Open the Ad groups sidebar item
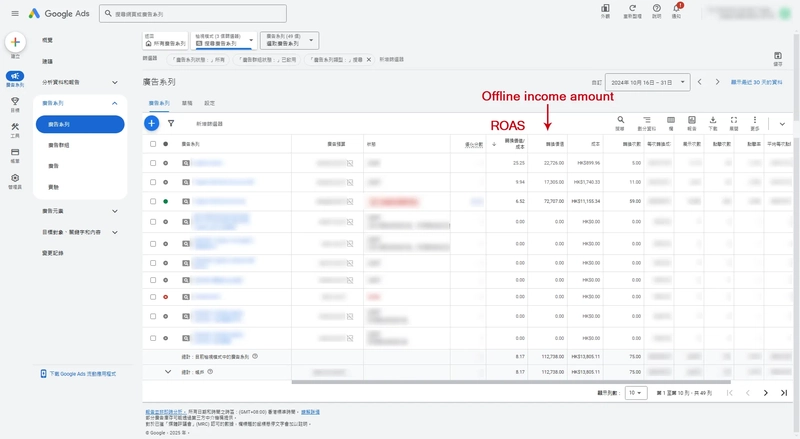The height and width of the screenshot is (439, 800). (x=59, y=145)
